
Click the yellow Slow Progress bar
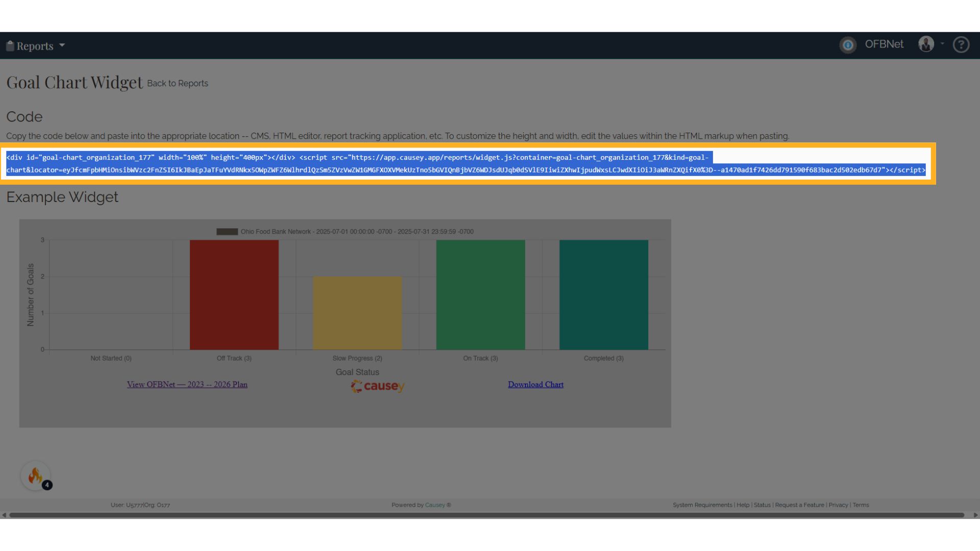[x=357, y=313]
